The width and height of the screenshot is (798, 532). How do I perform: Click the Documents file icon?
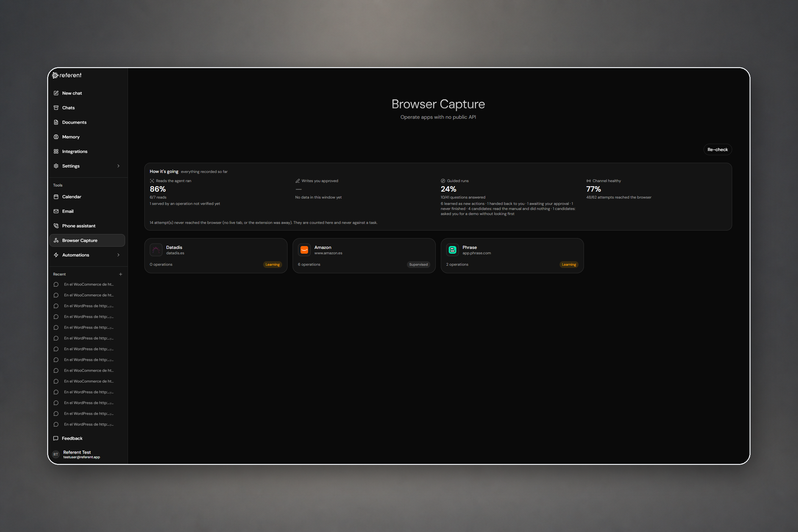click(56, 122)
